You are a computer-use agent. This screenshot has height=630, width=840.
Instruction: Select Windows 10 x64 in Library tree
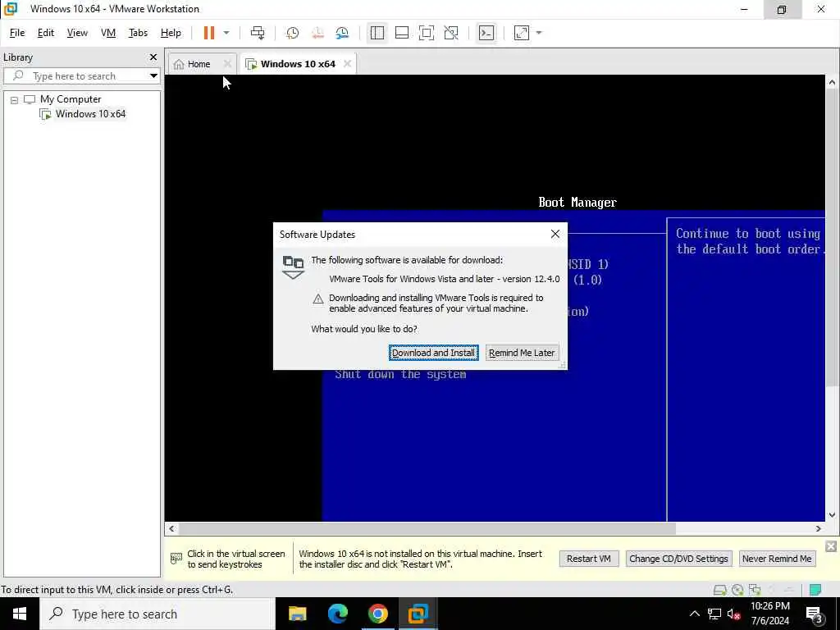pyautogui.click(x=90, y=113)
